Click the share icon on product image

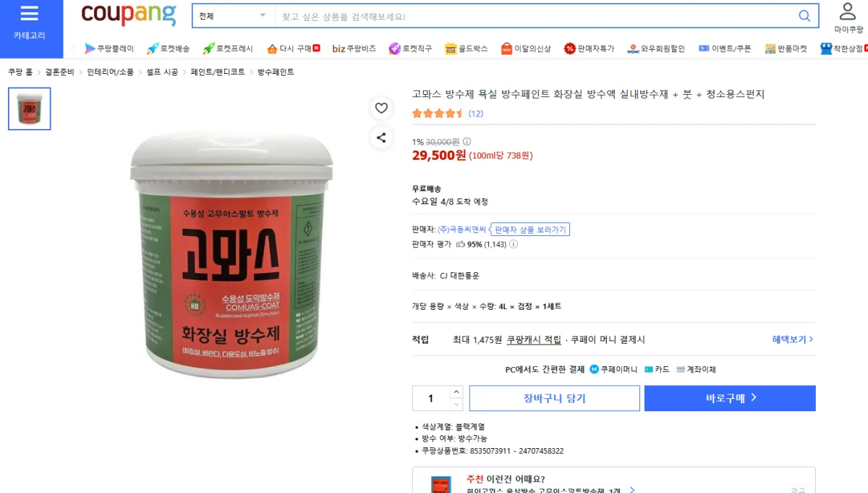[381, 138]
